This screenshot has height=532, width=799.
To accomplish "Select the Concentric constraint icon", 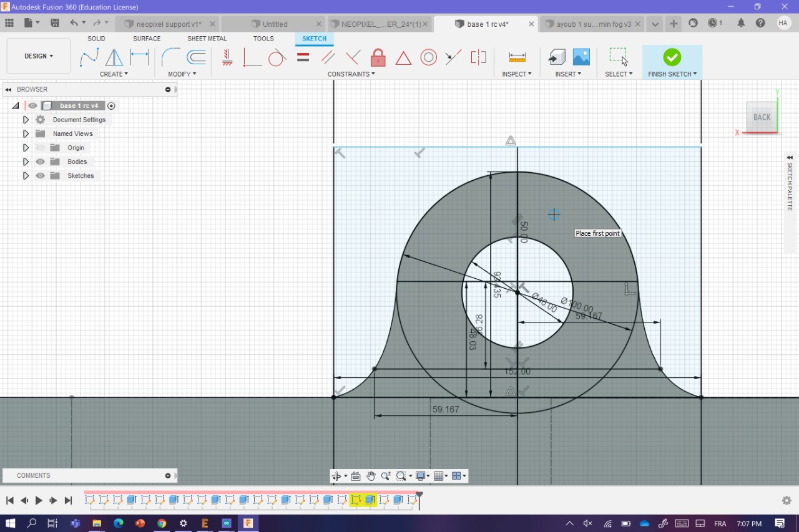I will point(428,58).
